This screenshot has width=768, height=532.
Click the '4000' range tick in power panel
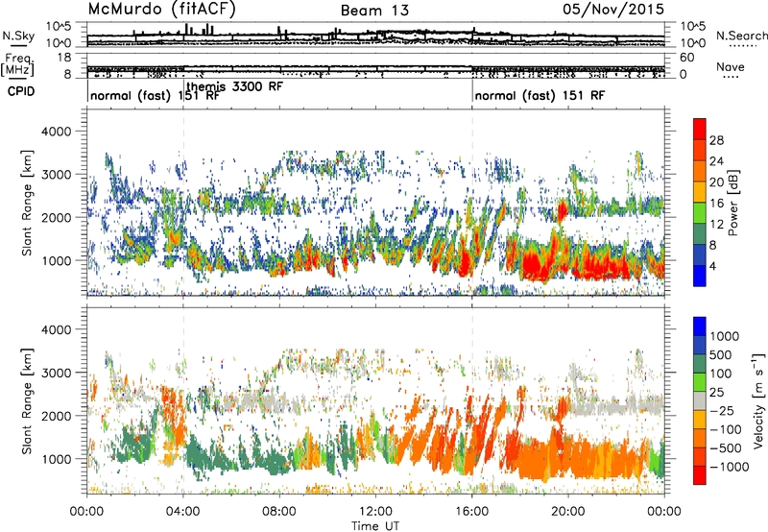coord(57,132)
